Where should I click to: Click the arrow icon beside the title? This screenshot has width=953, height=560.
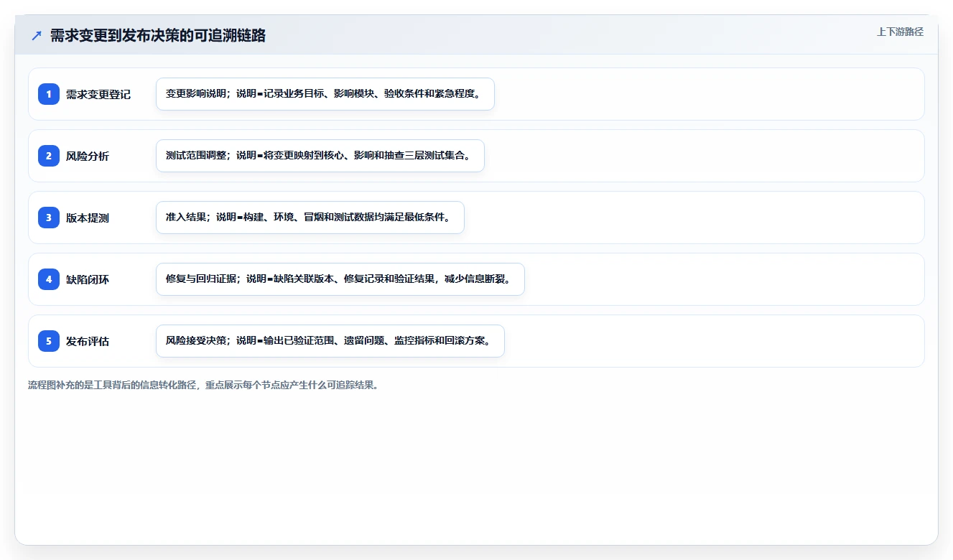[37, 35]
